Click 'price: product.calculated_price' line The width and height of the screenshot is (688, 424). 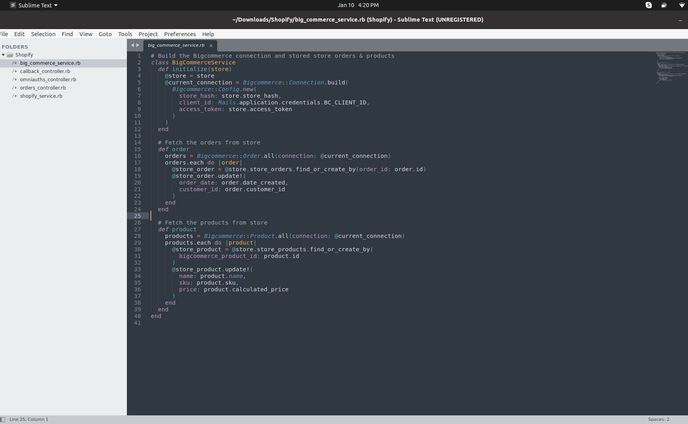tap(233, 289)
